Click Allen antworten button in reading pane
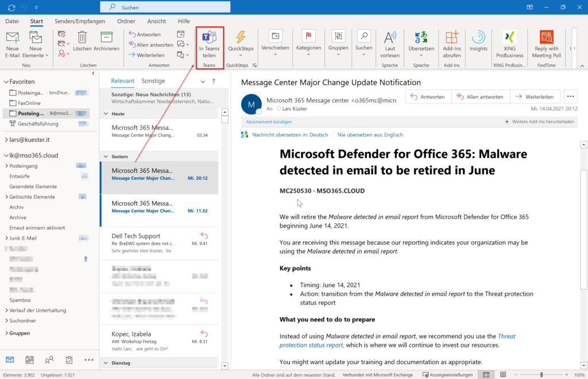 (x=481, y=96)
